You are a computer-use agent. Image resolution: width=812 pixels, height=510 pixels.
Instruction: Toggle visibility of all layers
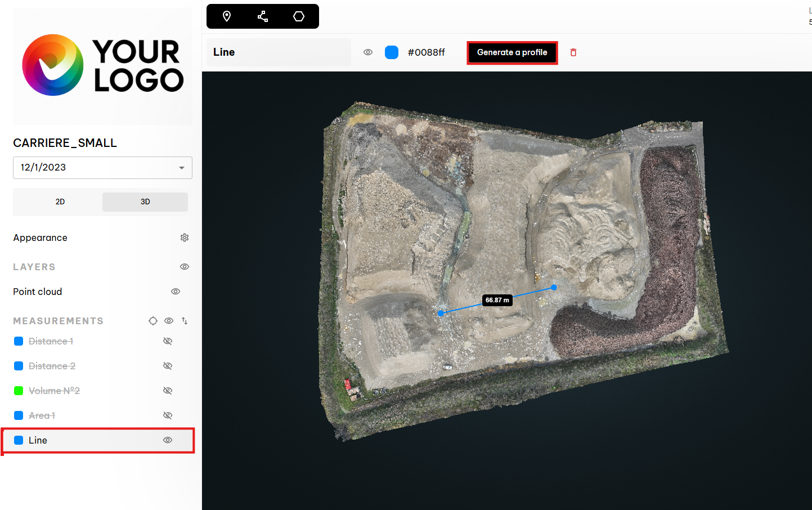185,267
